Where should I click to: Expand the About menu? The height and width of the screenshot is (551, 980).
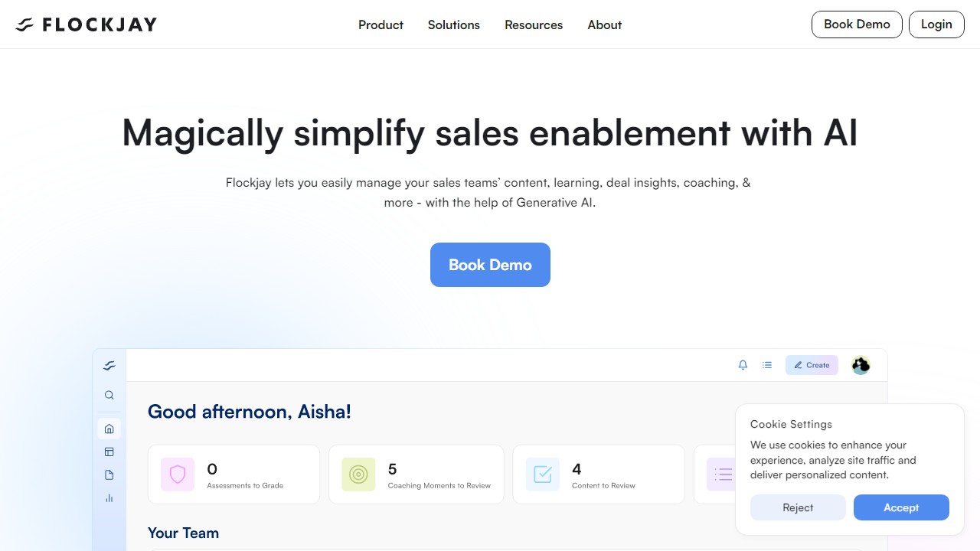point(605,24)
